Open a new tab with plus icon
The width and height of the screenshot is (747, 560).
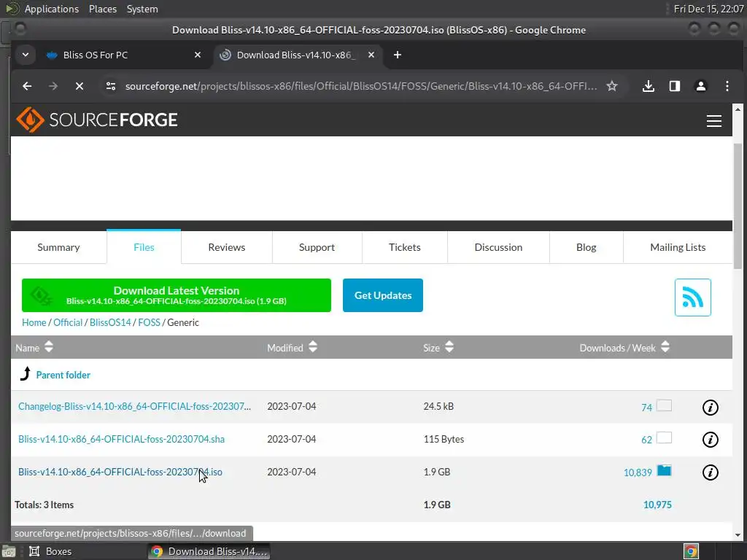click(398, 55)
